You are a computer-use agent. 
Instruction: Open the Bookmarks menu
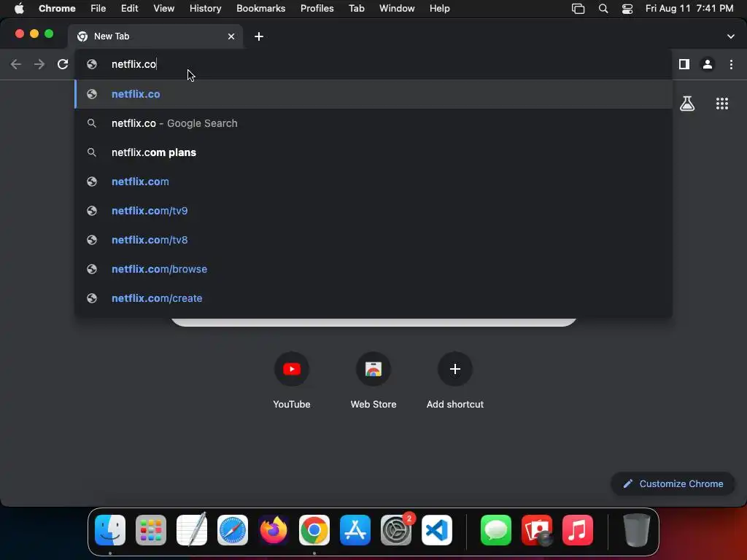260,9
